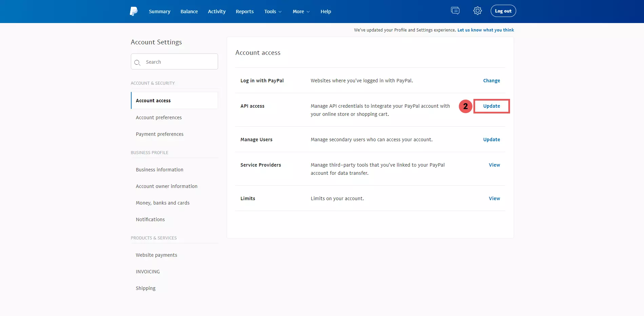Open Shipping settings in sidebar
This screenshot has height=316, width=644.
coord(145,288)
